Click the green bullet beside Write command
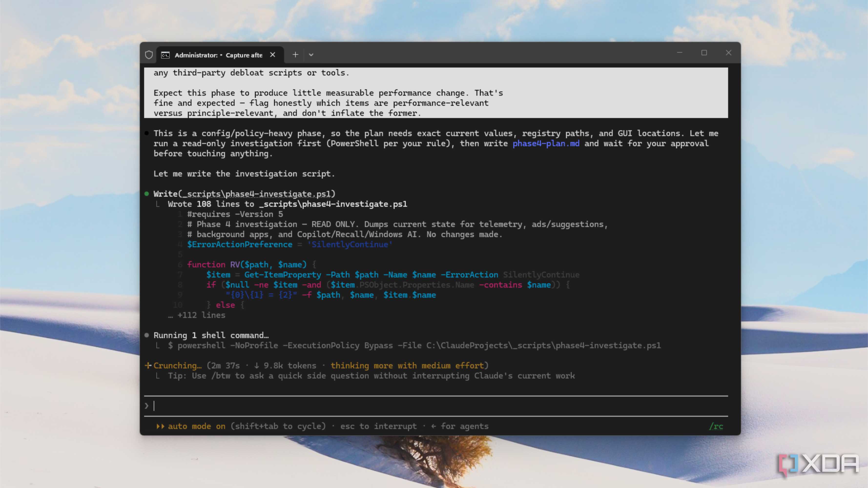The height and width of the screenshot is (488, 868). (146, 194)
